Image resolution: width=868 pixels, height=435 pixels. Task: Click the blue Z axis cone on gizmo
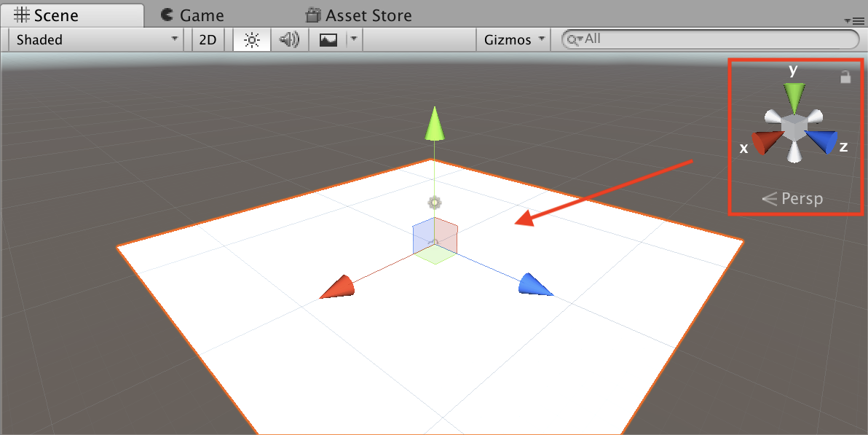tap(823, 142)
